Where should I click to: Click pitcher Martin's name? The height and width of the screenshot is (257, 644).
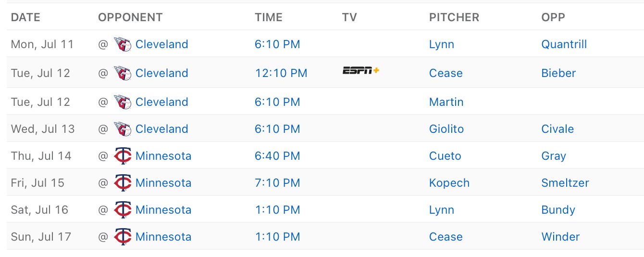(446, 102)
